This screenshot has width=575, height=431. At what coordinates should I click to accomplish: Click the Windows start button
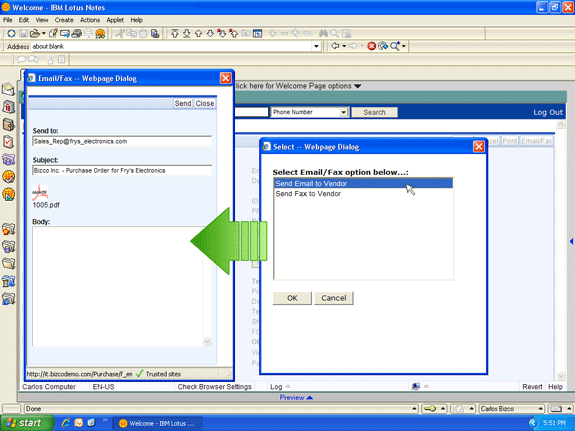pyautogui.click(x=26, y=423)
